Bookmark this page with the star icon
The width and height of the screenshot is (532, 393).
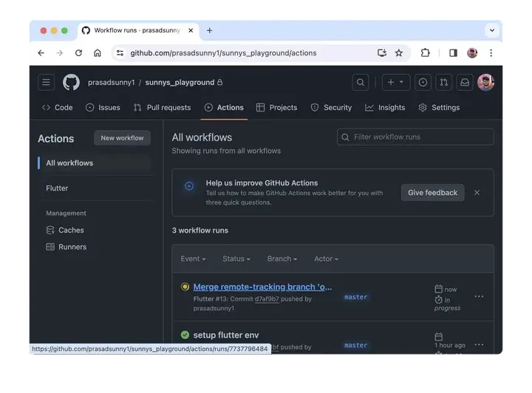(x=399, y=53)
